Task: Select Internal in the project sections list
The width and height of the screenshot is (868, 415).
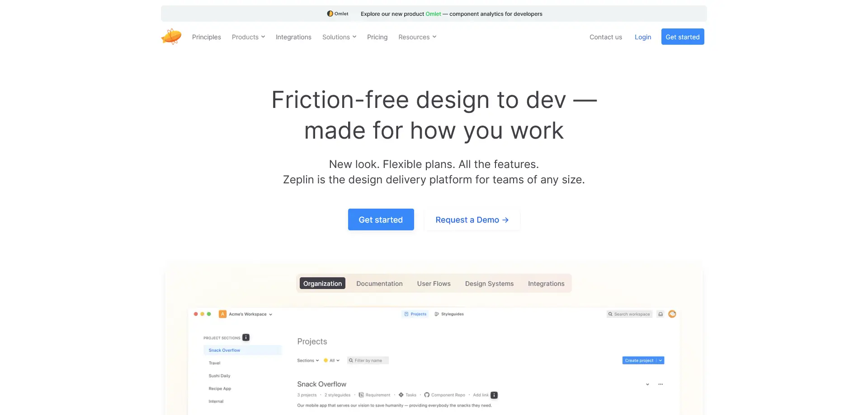Action: pos(216,401)
